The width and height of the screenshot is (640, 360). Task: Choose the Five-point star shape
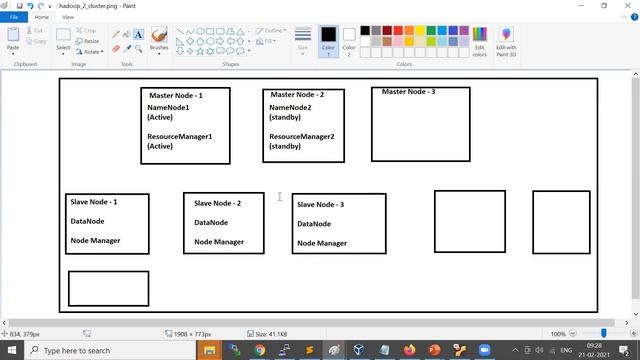click(x=200, y=51)
